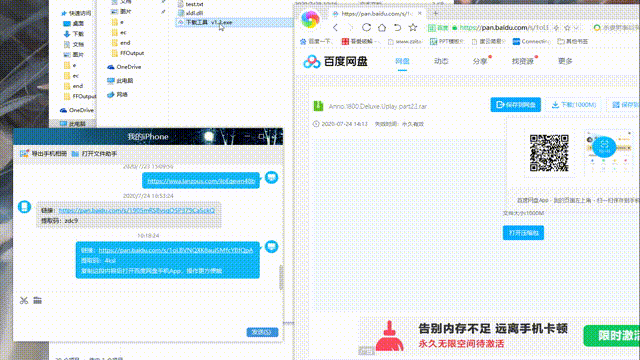This screenshot has width=640, height=360.
Task: Click the browser undo-close arrow icon
Action: point(397,27)
